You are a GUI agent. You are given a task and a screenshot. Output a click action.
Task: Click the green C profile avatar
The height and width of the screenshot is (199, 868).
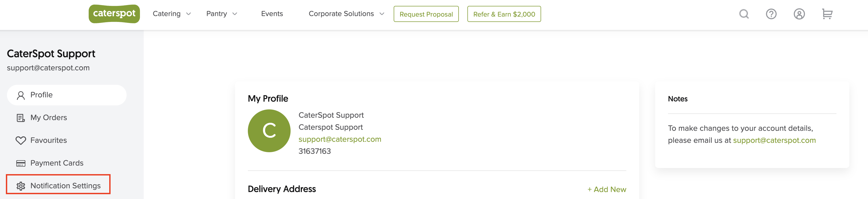[269, 131]
